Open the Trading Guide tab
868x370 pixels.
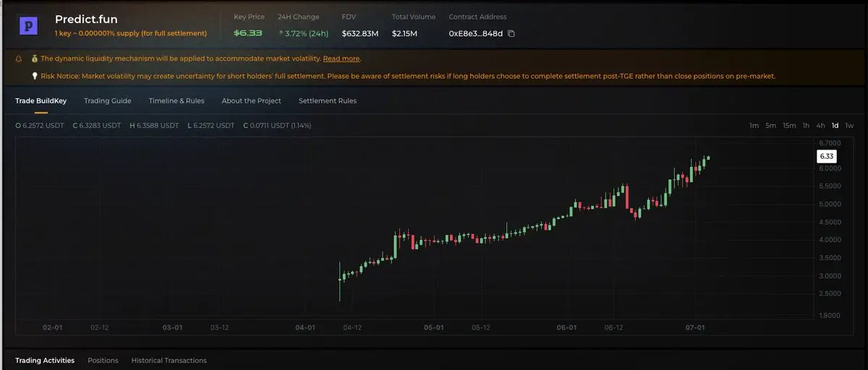tap(108, 100)
